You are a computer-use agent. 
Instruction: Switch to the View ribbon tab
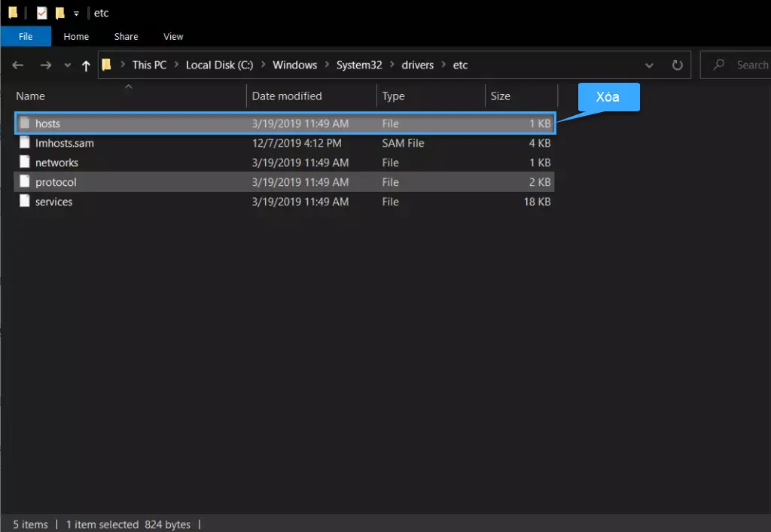173,36
